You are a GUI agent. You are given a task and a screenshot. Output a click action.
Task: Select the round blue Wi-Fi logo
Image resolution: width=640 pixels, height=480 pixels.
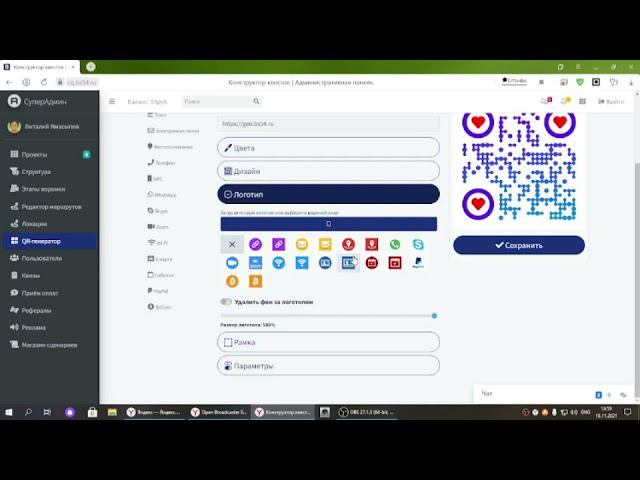(279, 263)
